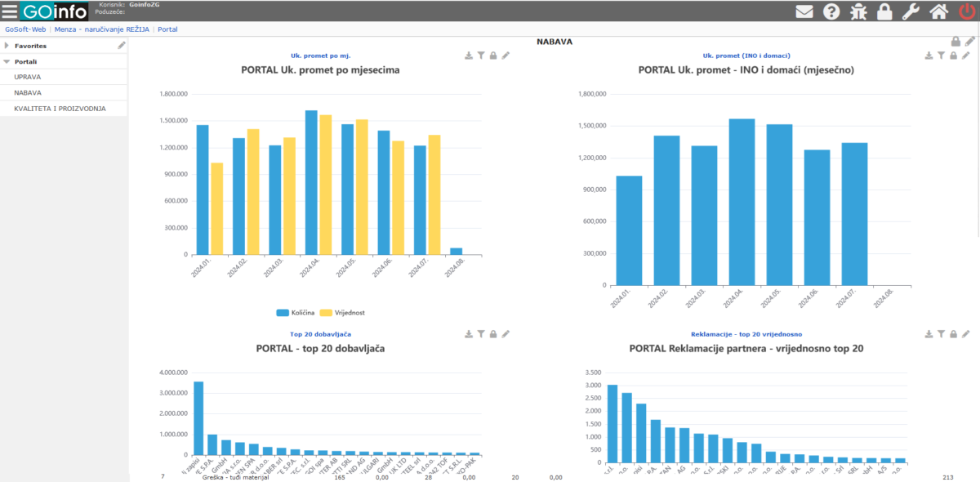Toggle lock on Reklamacije top 20 chart
Screen dimensions: 980x482
tap(953, 334)
